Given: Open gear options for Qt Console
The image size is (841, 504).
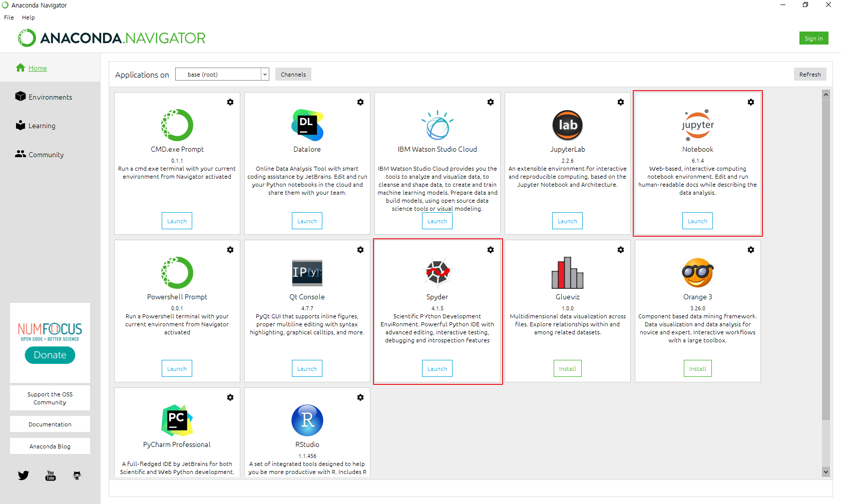Looking at the screenshot, I should (360, 250).
